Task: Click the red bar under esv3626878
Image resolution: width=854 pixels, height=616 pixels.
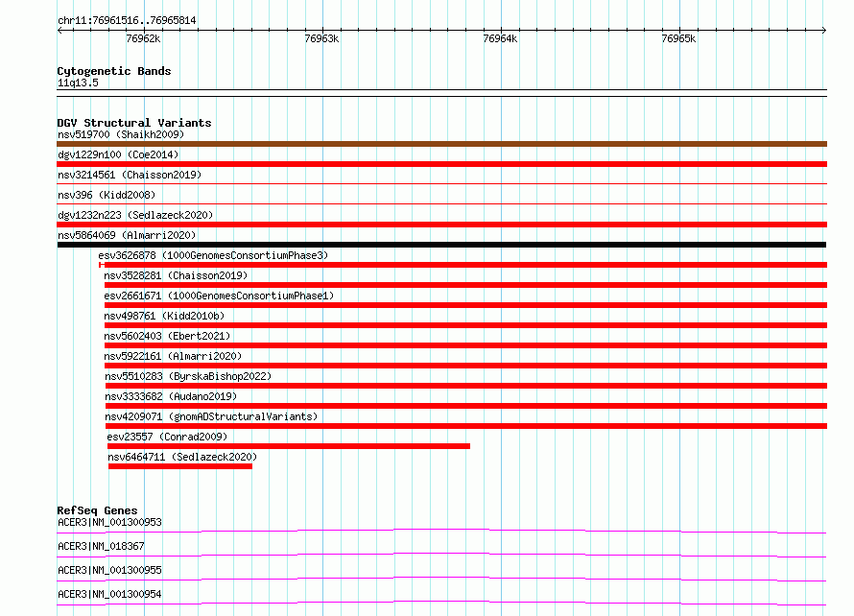Action: click(463, 265)
